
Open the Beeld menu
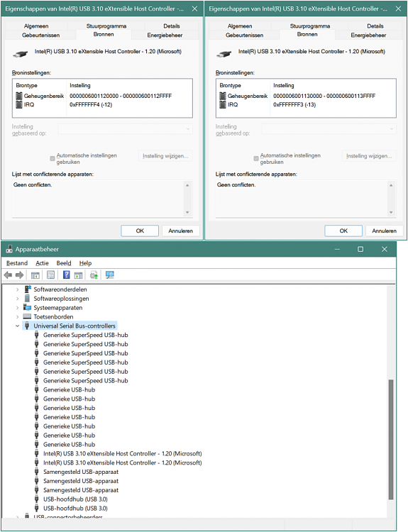64,263
